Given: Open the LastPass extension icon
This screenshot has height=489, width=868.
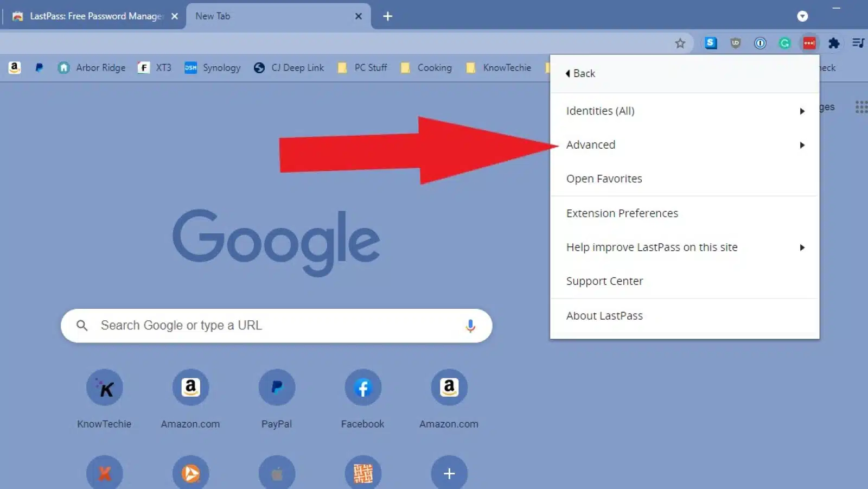Looking at the screenshot, I should coord(809,43).
